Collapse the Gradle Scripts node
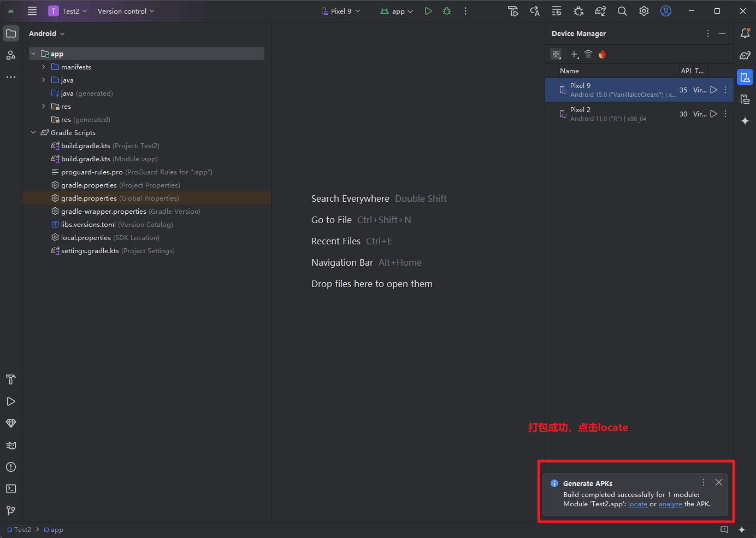The height and width of the screenshot is (538, 756). click(33, 132)
